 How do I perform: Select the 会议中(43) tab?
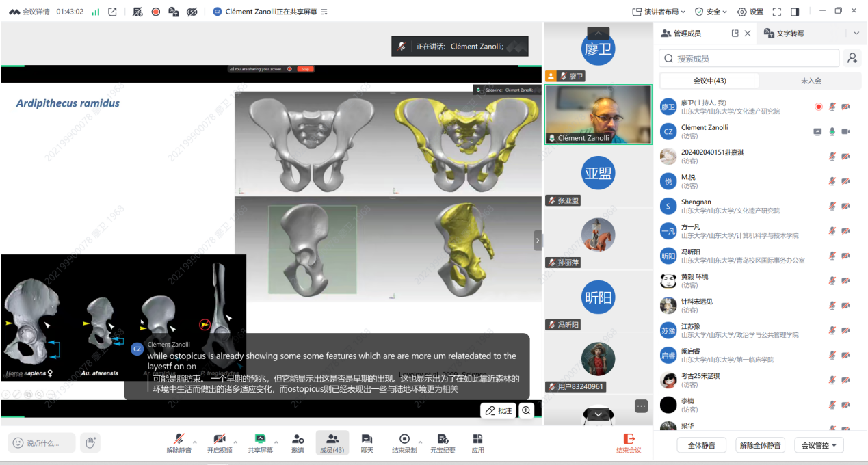pos(709,81)
